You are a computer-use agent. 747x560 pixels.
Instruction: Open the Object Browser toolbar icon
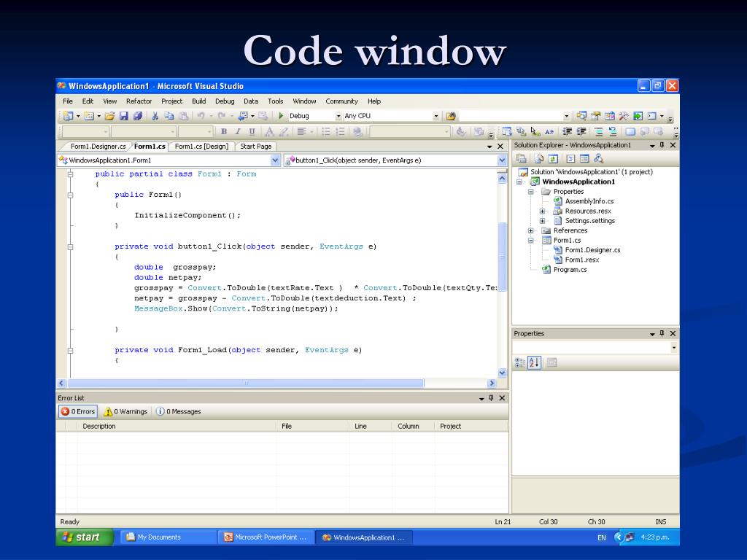(x=610, y=116)
